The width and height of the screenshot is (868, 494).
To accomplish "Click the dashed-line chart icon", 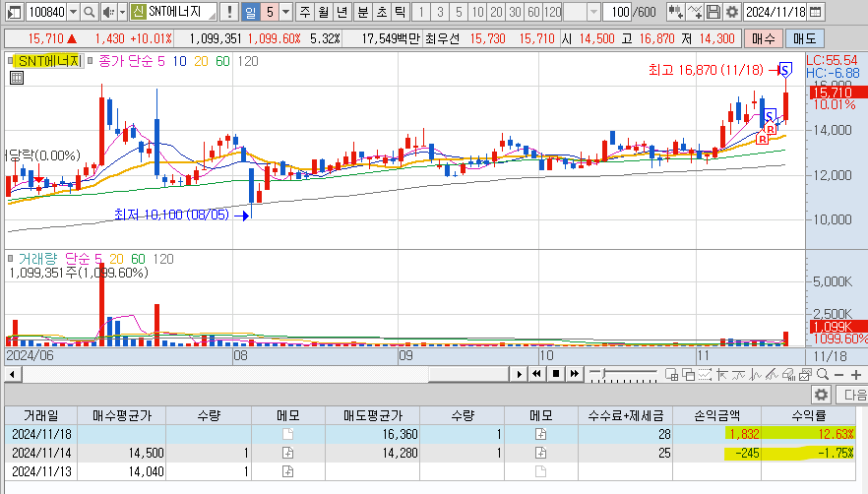I will tap(705, 375).
